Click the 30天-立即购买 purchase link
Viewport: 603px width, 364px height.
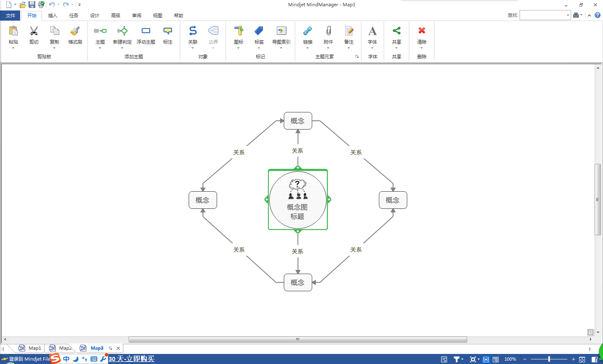(132, 359)
